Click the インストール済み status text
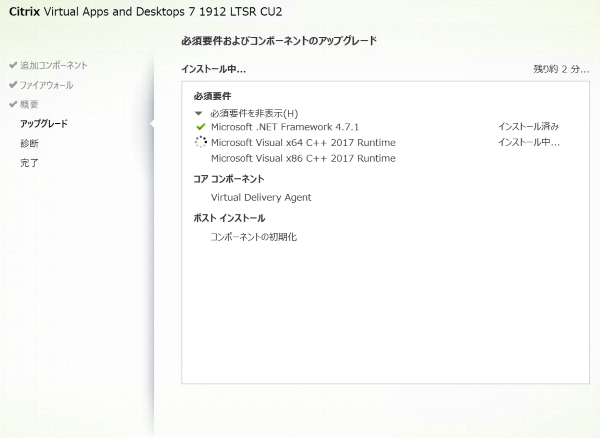The image size is (600, 438). (x=528, y=126)
